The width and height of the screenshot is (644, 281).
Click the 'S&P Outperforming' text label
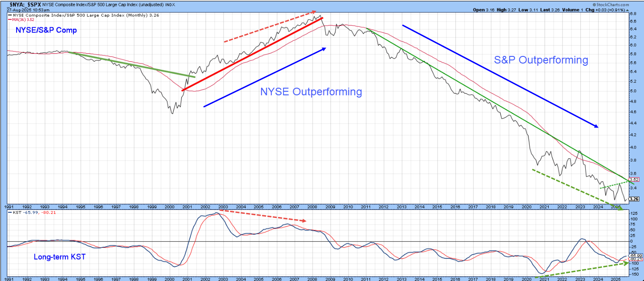click(x=541, y=60)
